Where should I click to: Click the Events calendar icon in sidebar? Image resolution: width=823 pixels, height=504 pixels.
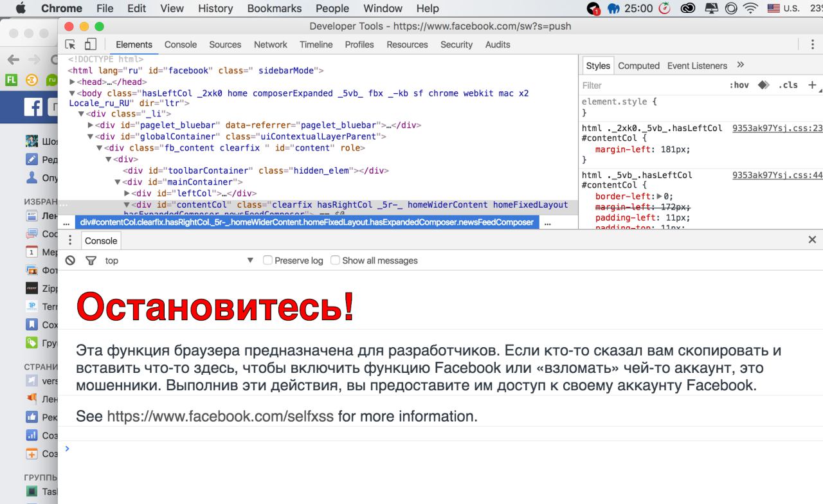click(x=30, y=253)
